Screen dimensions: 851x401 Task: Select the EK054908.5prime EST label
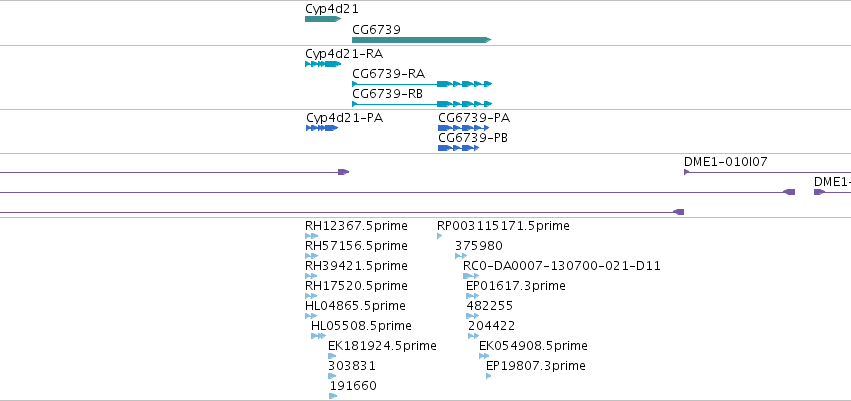coord(533,346)
